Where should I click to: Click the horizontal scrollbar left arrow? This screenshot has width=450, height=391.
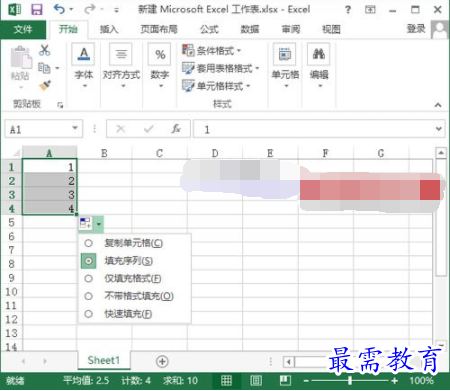289,361
